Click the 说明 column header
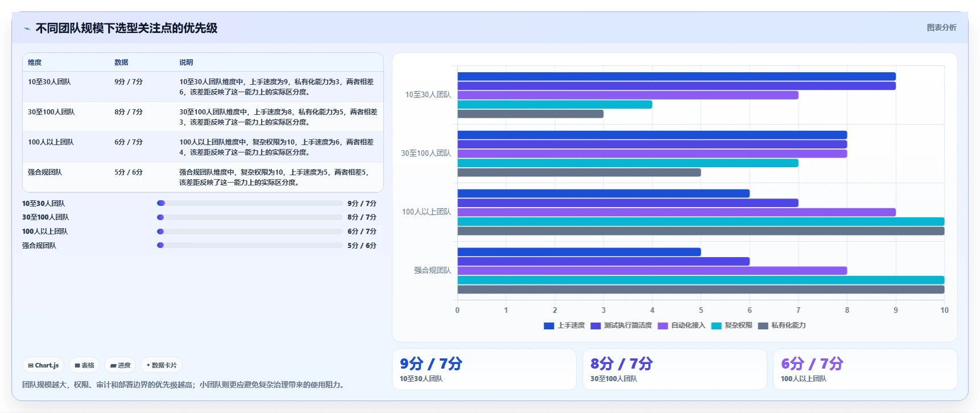Screen dimensions: 980x413 186,63
